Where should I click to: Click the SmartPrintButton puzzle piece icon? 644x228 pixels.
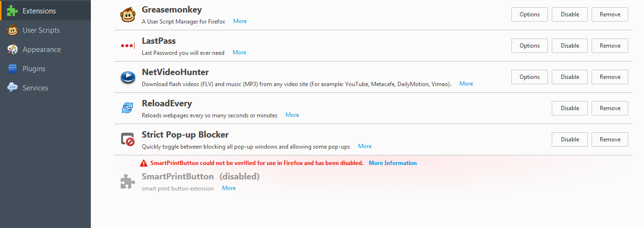coord(127,182)
